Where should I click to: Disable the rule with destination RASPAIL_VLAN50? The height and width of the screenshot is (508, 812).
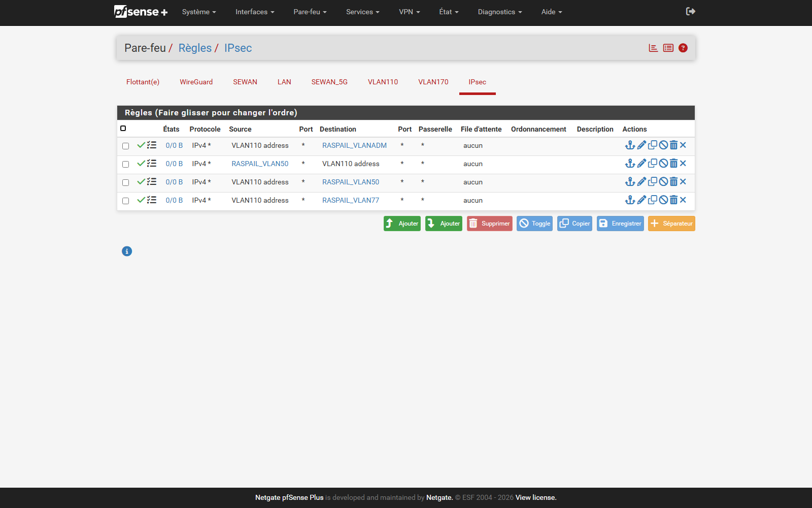663,182
